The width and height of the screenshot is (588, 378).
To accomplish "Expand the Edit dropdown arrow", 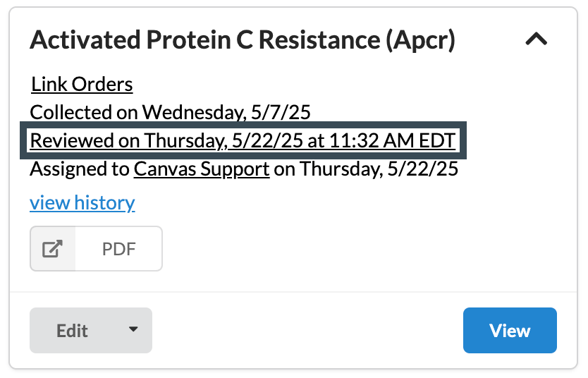I will coord(133,330).
